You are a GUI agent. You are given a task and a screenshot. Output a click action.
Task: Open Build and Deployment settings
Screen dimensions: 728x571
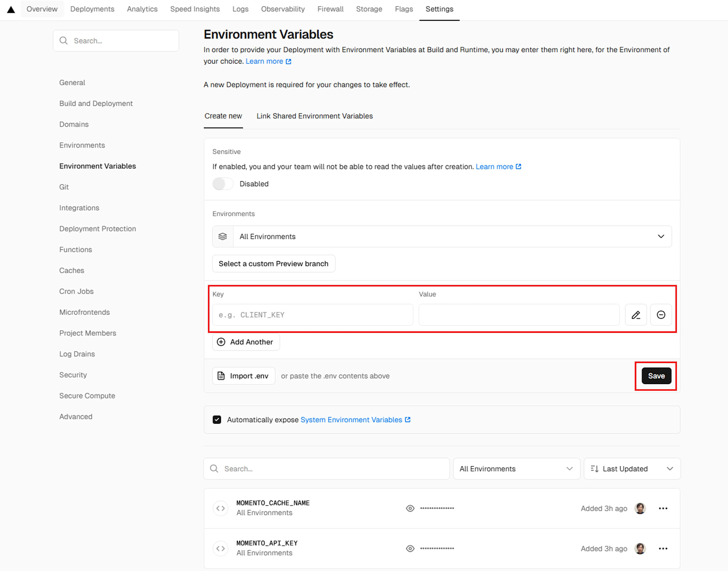tap(96, 103)
